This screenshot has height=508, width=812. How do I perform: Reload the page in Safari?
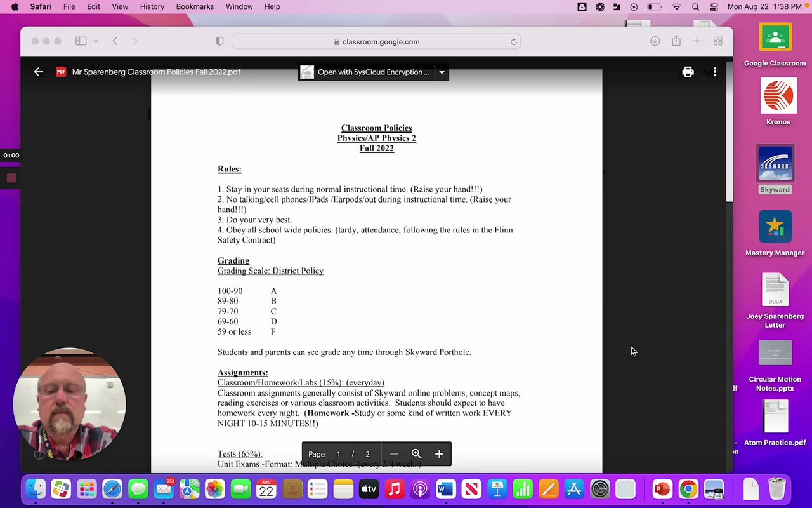pyautogui.click(x=513, y=41)
